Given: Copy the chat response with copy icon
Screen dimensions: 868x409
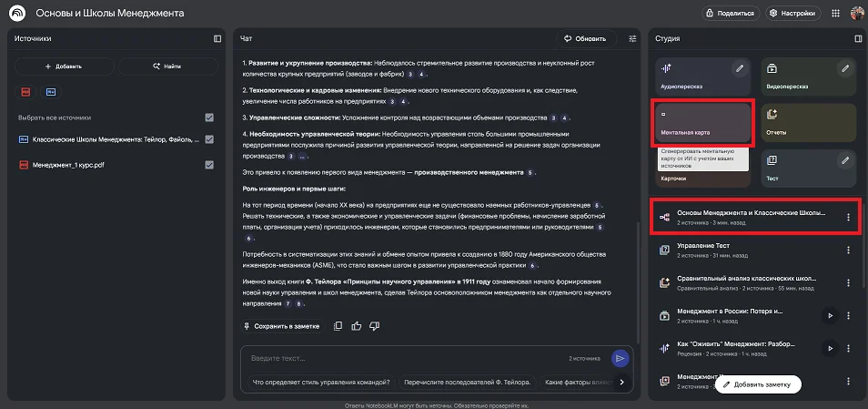Looking at the screenshot, I should click(338, 325).
